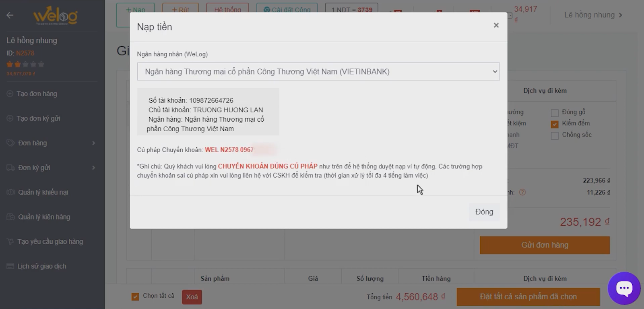Click TRUONG HUONG LAN account holder text

coord(228,110)
